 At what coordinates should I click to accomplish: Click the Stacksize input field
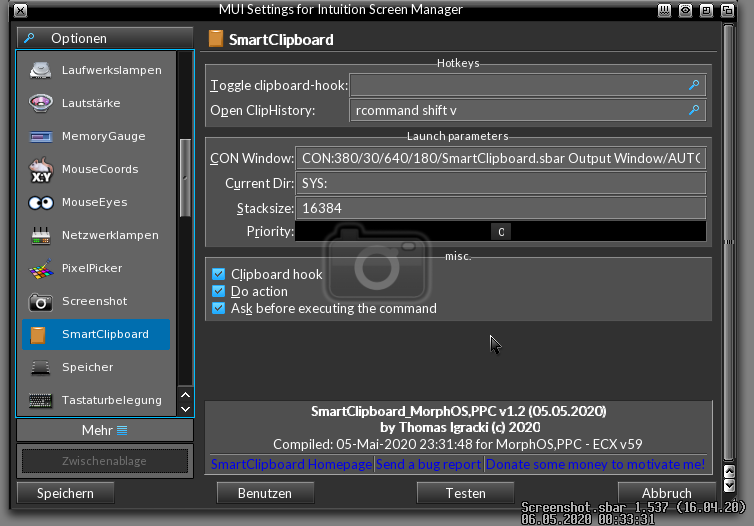(x=500, y=208)
